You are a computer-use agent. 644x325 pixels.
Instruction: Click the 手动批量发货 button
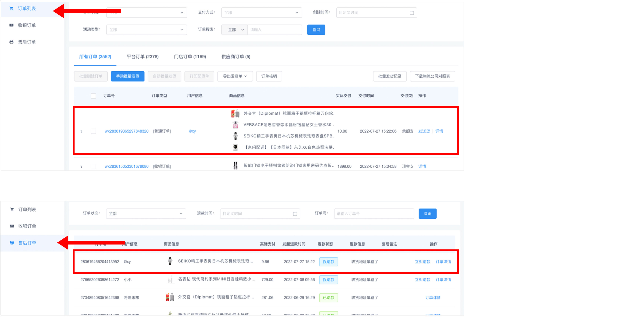128,76
